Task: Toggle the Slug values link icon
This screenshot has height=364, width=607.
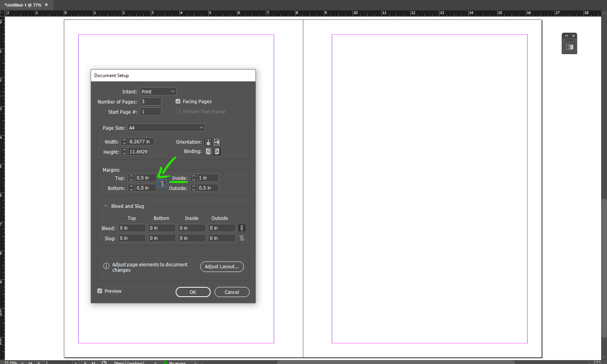Action: coord(242,238)
